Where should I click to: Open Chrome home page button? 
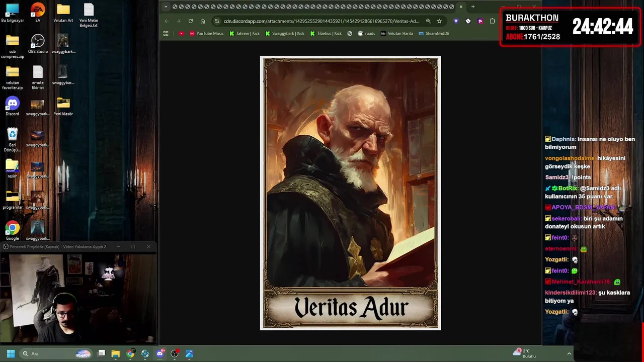[203, 21]
